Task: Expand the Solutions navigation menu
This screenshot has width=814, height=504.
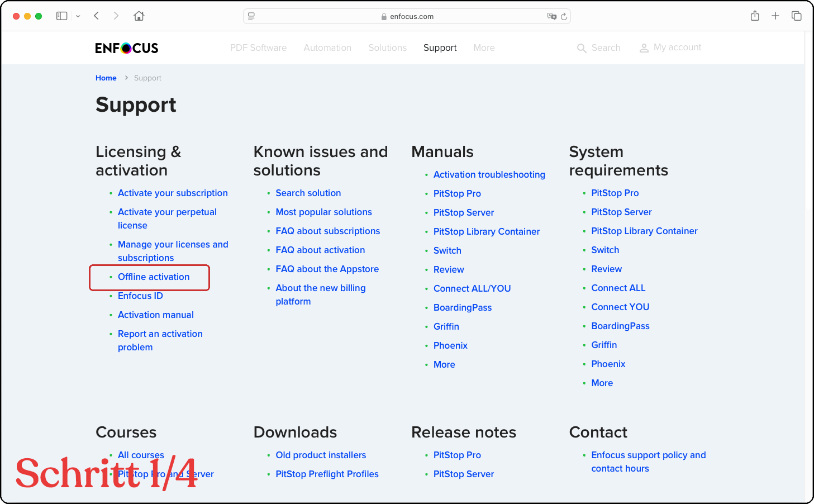Action: coord(387,48)
